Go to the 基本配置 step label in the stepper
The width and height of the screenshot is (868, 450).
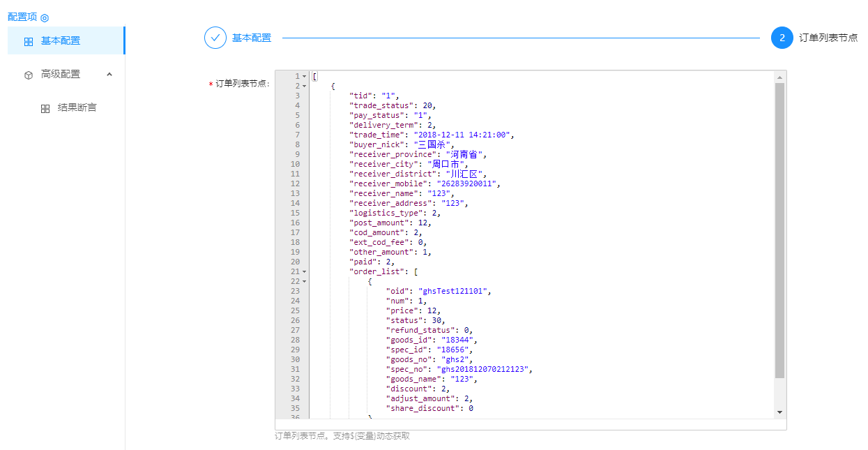pos(252,38)
